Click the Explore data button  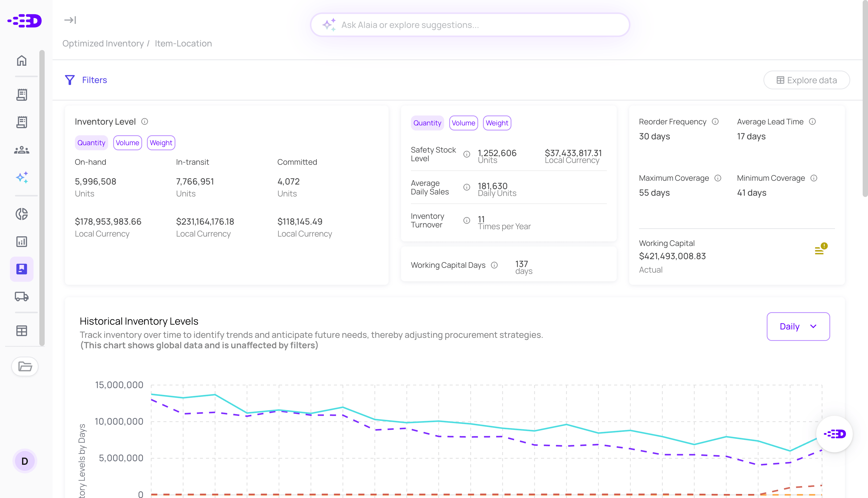point(806,80)
